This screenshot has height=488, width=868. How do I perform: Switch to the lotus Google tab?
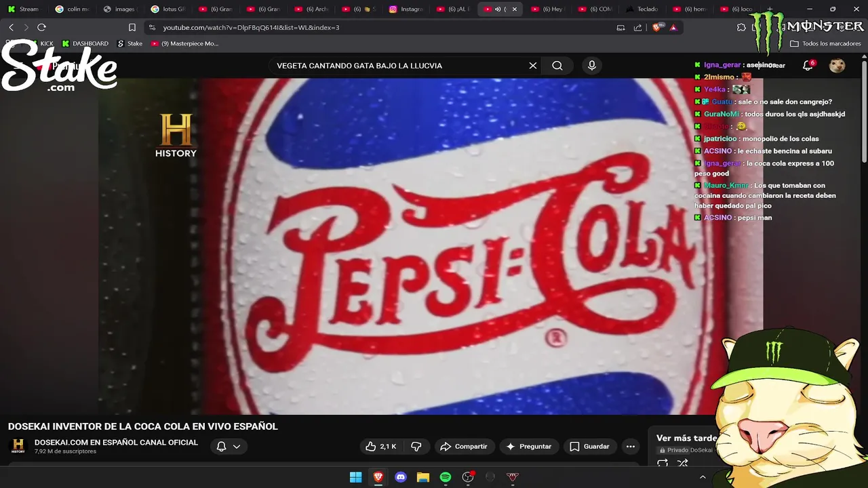click(168, 9)
